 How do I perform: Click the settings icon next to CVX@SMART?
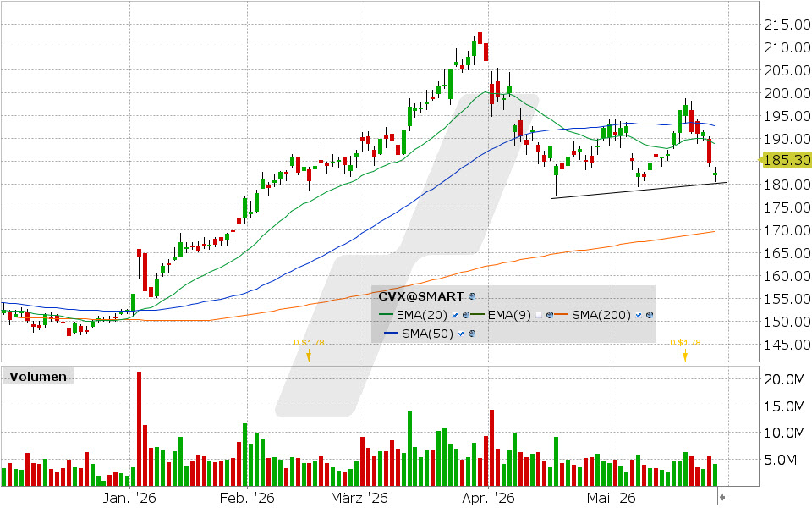(x=472, y=297)
